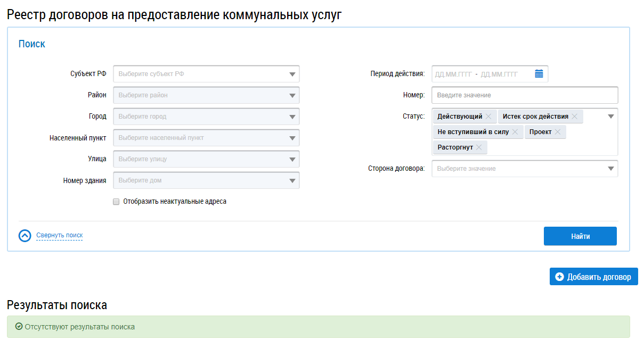
Task: Open the "Улица" dropdown
Action: coord(206,159)
